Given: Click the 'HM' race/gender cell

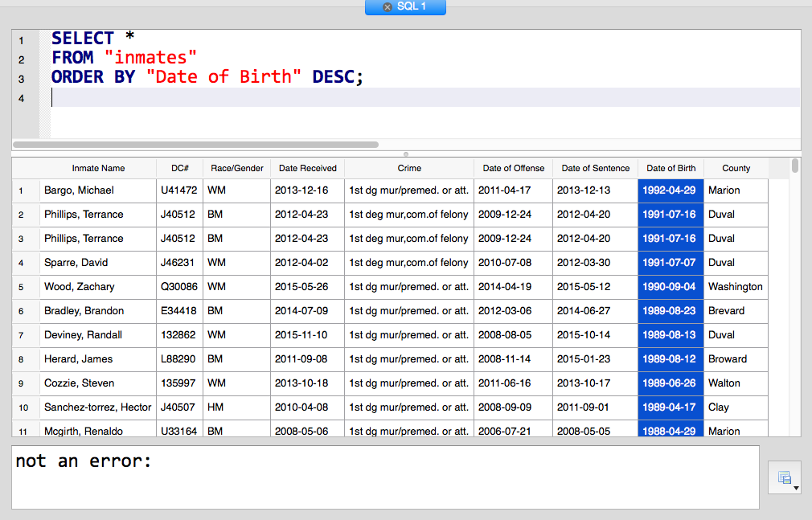Looking at the screenshot, I should 236,407.
